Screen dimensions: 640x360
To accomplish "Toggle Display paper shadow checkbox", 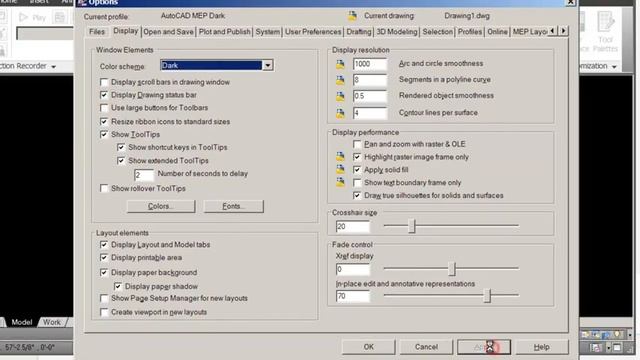I will point(118,286).
